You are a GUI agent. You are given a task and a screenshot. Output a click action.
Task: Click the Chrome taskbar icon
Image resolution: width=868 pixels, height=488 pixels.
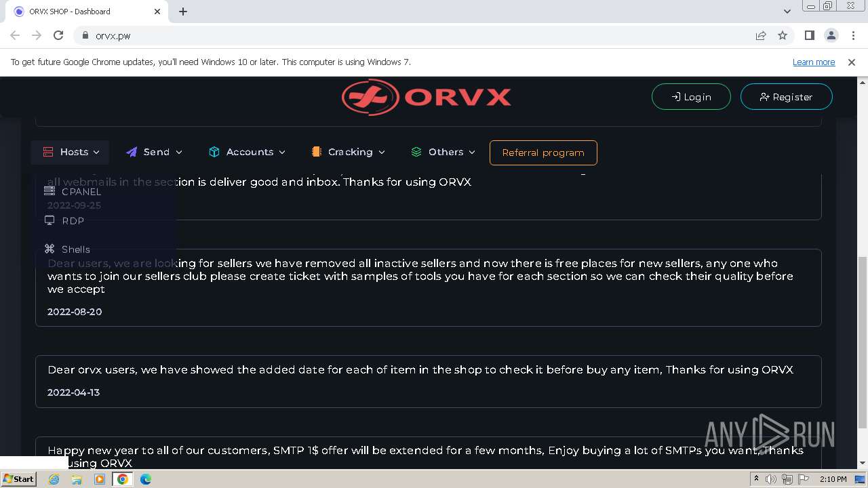click(x=123, y=479)
